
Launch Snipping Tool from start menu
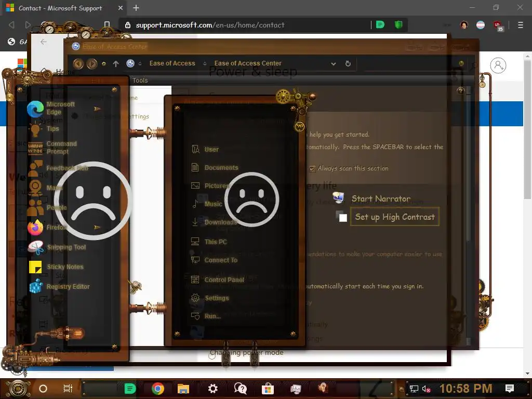point(57,247)
